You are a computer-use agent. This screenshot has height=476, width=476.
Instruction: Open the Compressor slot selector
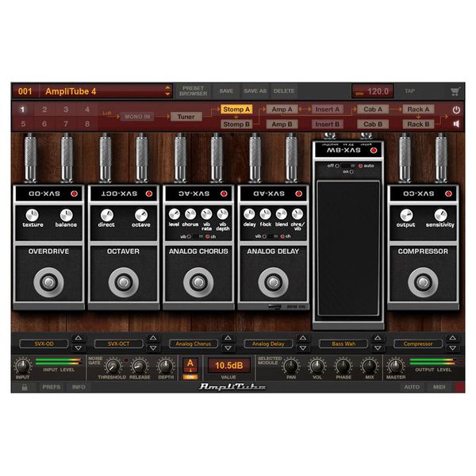tap(418, 344)
